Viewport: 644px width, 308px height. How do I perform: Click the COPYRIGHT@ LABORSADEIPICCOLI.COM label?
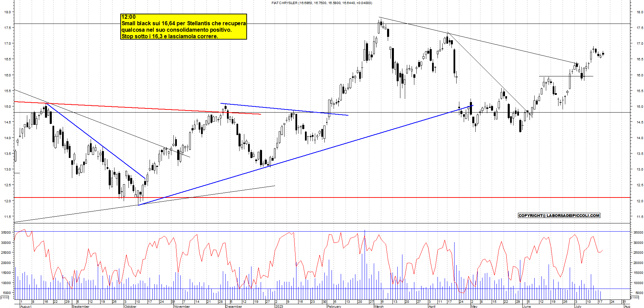pos(559,216)
